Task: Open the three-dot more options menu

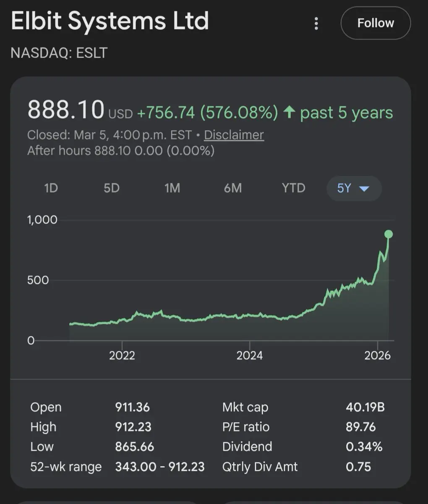Action: point(316,24)
